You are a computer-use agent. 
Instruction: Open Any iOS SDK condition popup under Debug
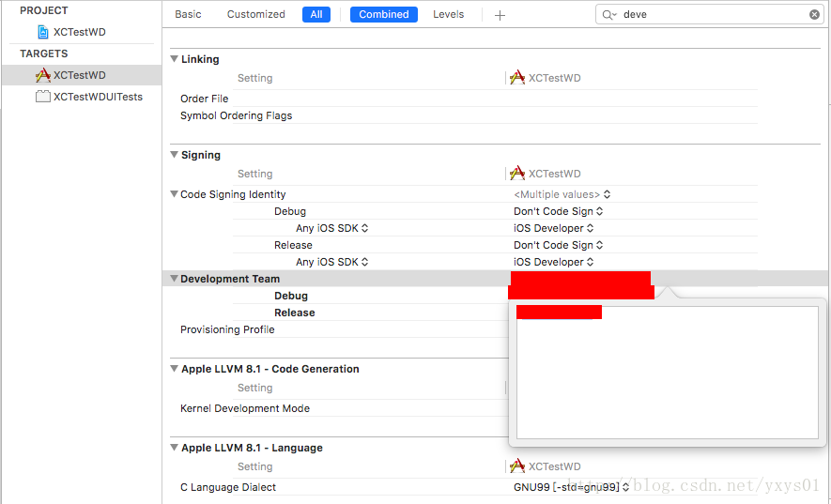(x=331, y=228)
